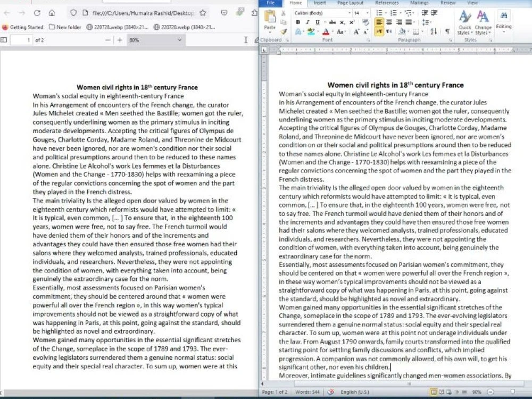
Task: Click Words: 544 in status bar
Action: pyautogui.click(x=307, y=392)
